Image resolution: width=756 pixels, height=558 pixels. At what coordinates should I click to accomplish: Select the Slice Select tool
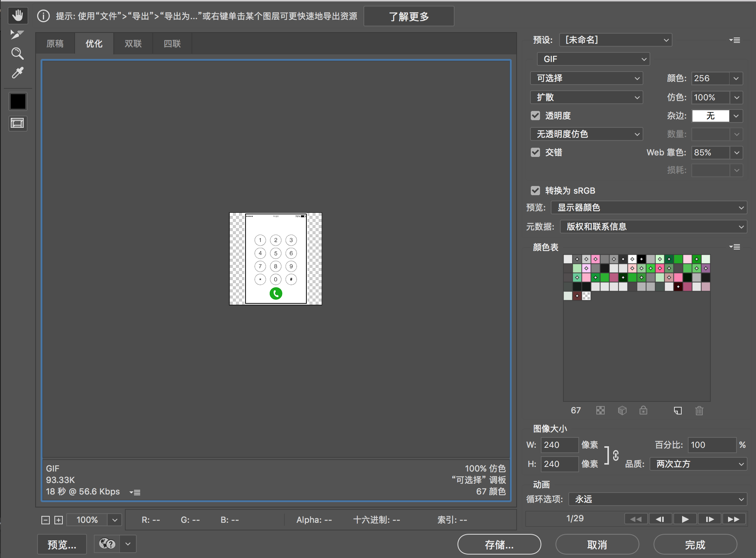pyautogui.click(x=17, y=34)
